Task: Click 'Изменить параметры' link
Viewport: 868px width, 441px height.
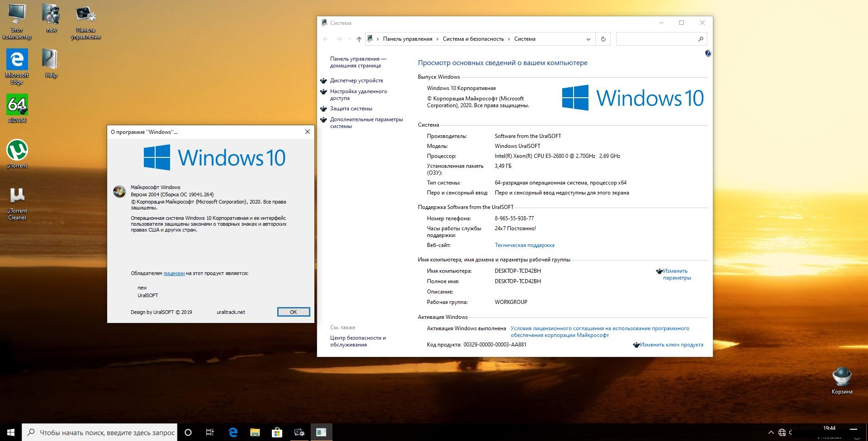Action: tap(677, 274)
